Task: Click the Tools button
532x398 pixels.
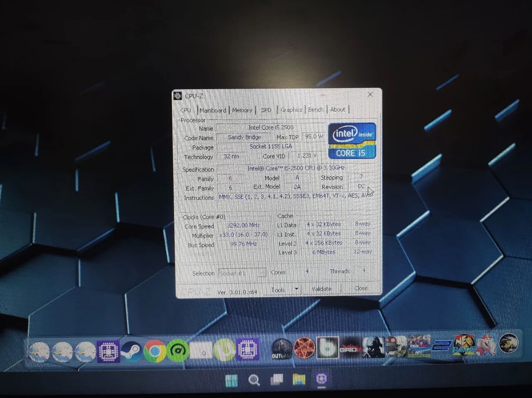Action: 278,290
